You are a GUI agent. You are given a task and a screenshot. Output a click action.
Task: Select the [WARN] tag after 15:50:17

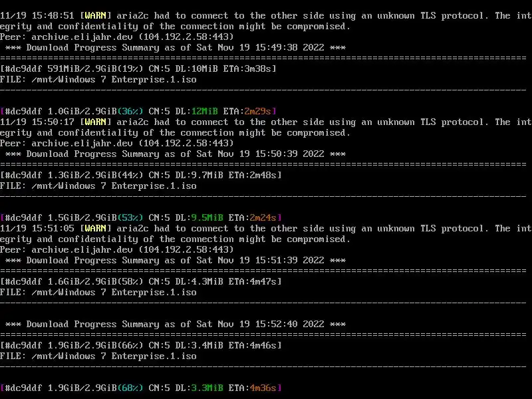point(95,122)
